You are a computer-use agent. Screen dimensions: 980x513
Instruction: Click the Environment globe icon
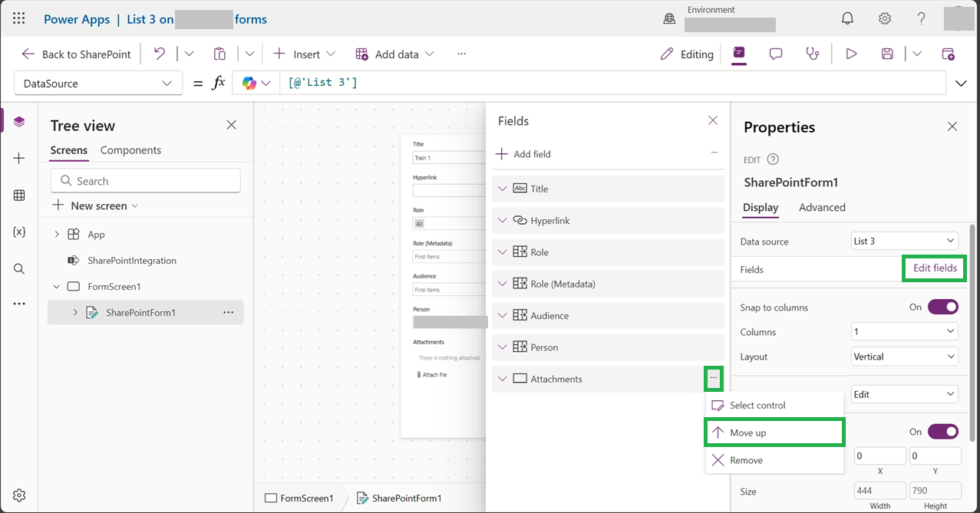coord(669,19)
